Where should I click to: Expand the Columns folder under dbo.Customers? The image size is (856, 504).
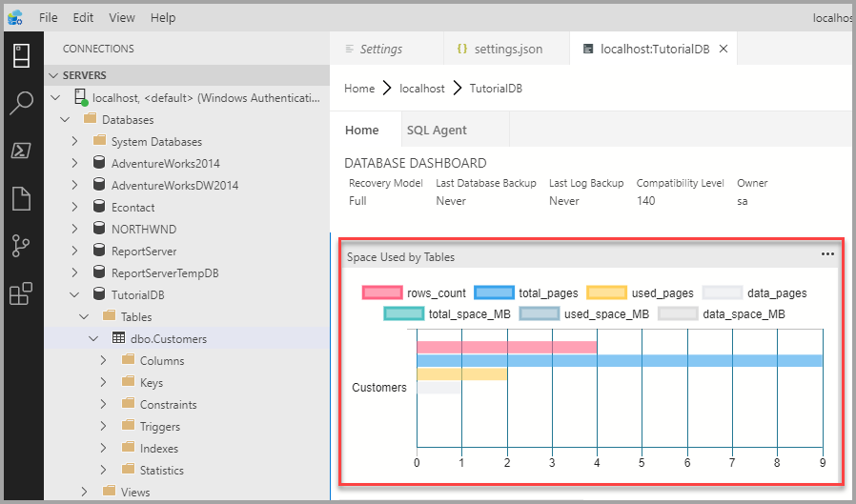104,360
